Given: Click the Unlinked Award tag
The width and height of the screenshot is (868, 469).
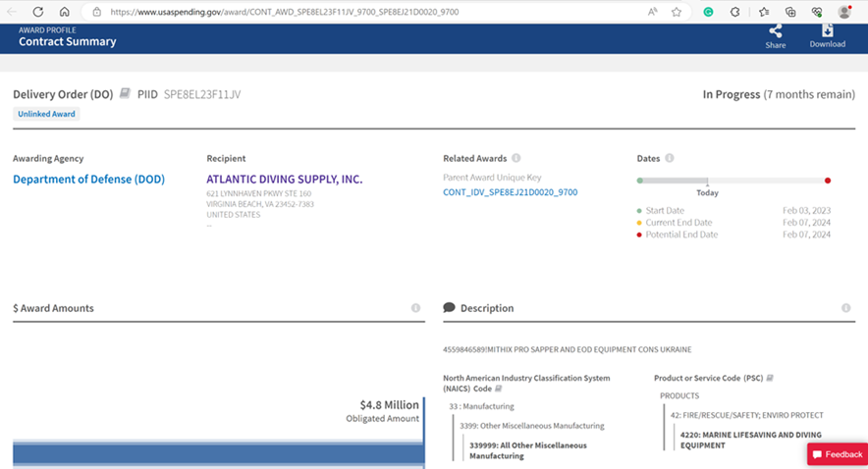Looking at the screenshot, I should pyautogui.click(x=46, y=114).
